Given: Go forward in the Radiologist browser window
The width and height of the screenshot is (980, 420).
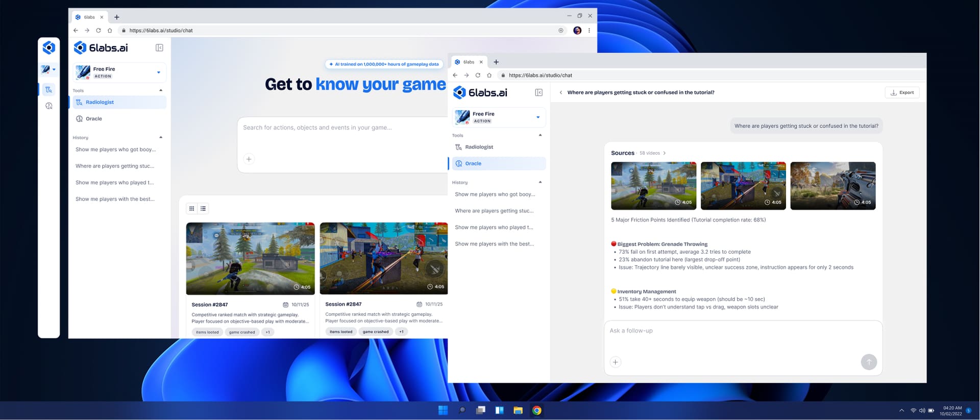Looking at the screenshot, I should [x=87, y=31].
